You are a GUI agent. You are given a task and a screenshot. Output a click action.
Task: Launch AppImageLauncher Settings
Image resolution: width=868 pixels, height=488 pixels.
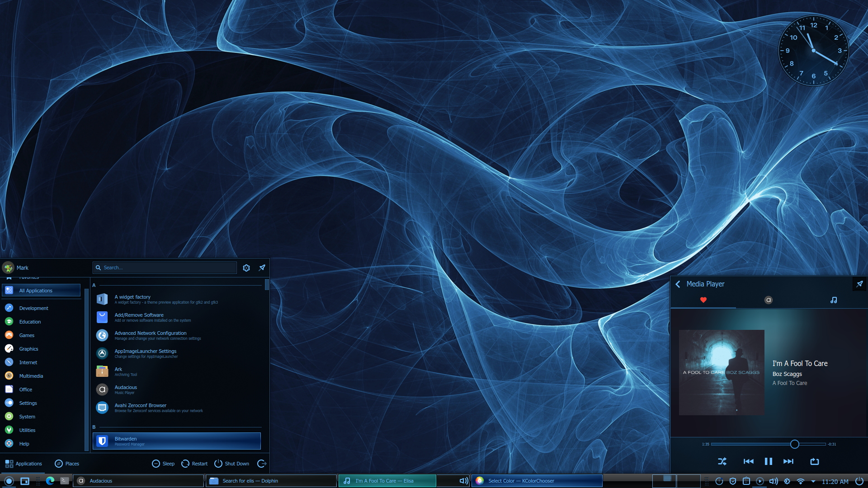coord(177,353)
